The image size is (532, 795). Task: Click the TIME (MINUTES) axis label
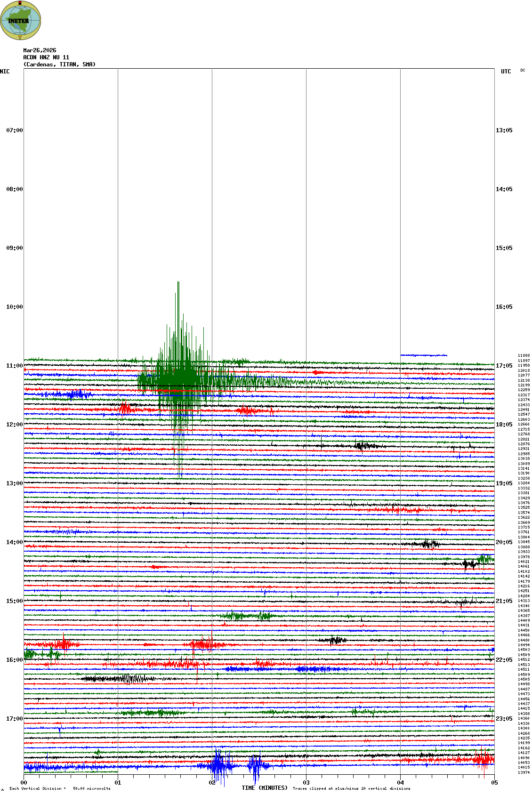pyautogui.click(x=265, y=788)
